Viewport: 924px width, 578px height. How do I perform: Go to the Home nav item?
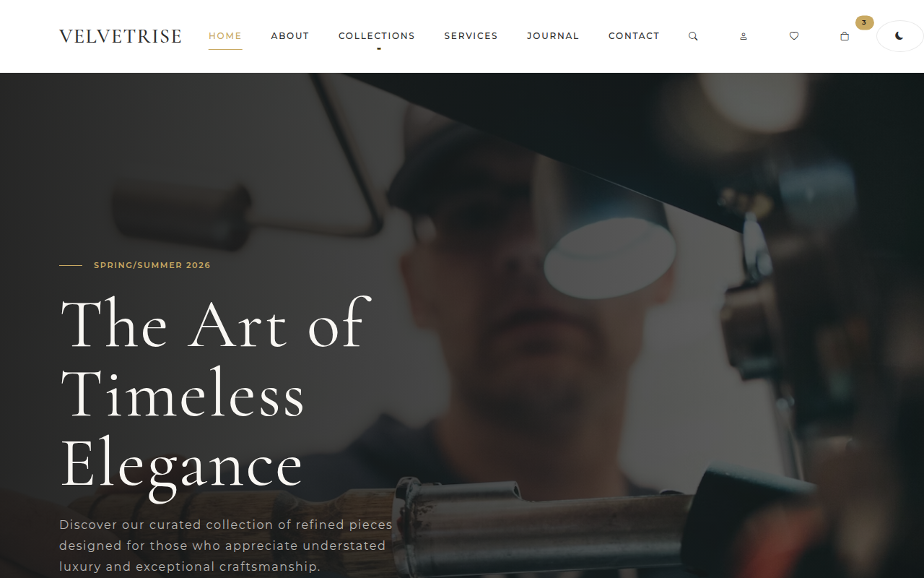click(225, 36)
